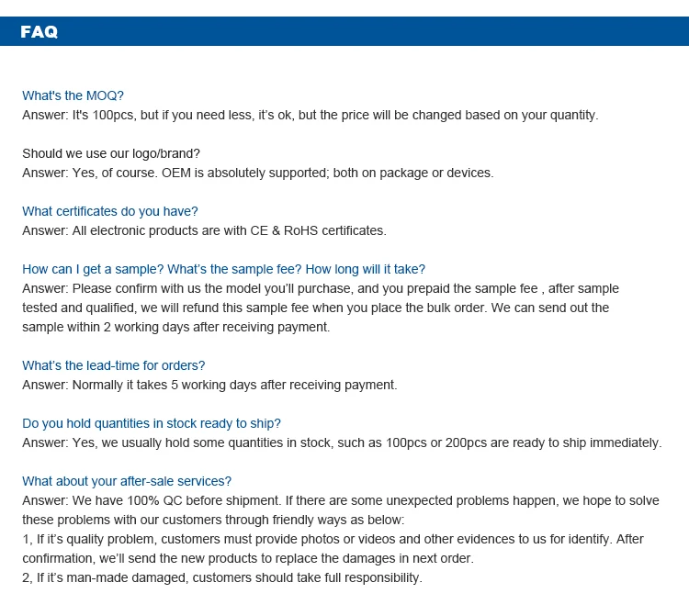This screenshot has height=616, width=689.
Task: Click the line about refunding the sample fee
Action: click(x=315, y=308)
